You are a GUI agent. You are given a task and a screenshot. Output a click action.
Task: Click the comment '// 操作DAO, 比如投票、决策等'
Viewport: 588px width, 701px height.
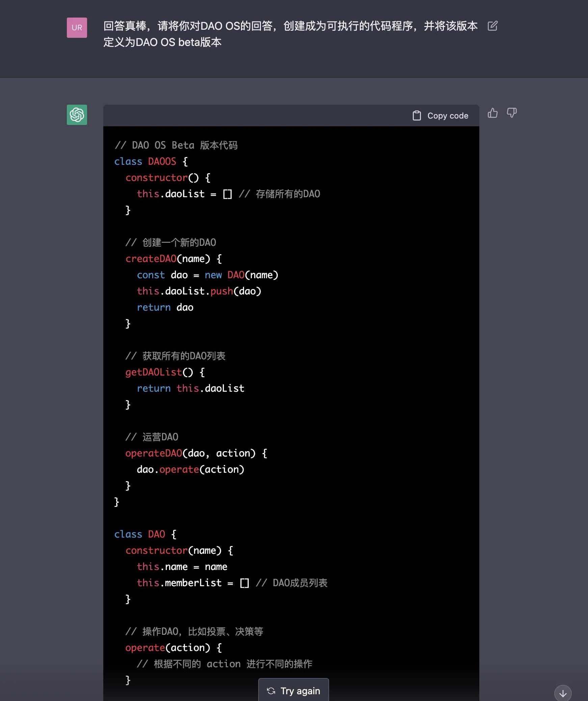tap(194, 631)
